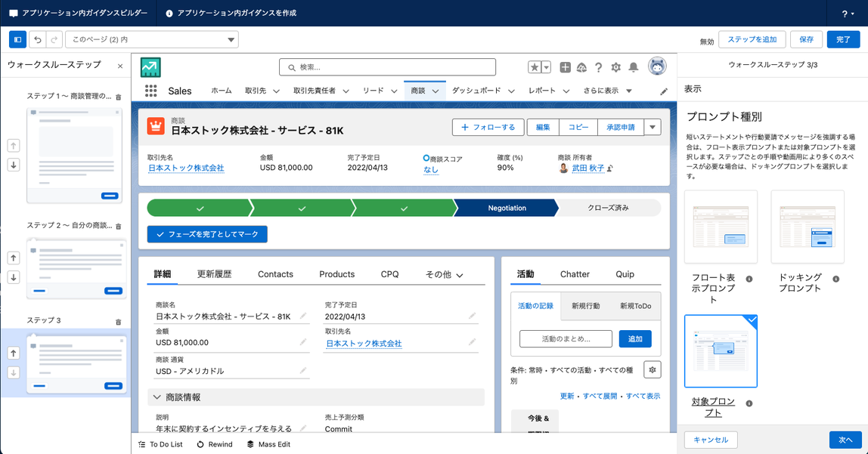Delete ステップ 1 with trash icon

click(x=118, y=97)
